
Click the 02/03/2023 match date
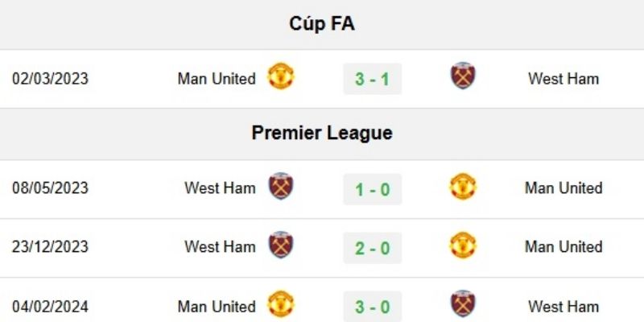click(x=50, y=79)
